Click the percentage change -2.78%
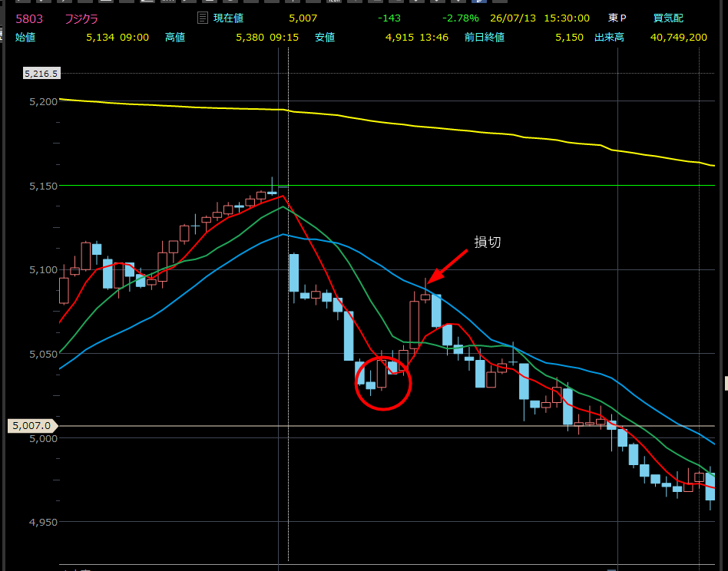Screen dimensions: 728x571 coord(460,18)
